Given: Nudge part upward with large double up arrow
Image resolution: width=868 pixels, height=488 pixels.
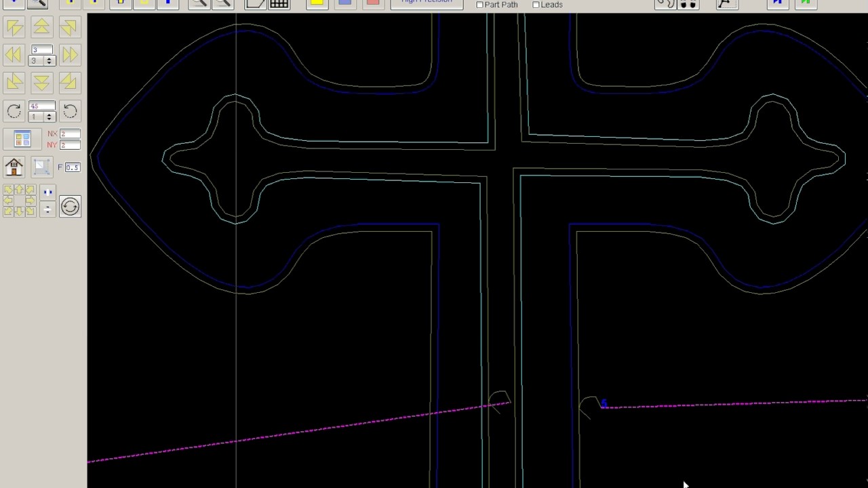Looking at the screenshot, I should click(x=41, y=27).
